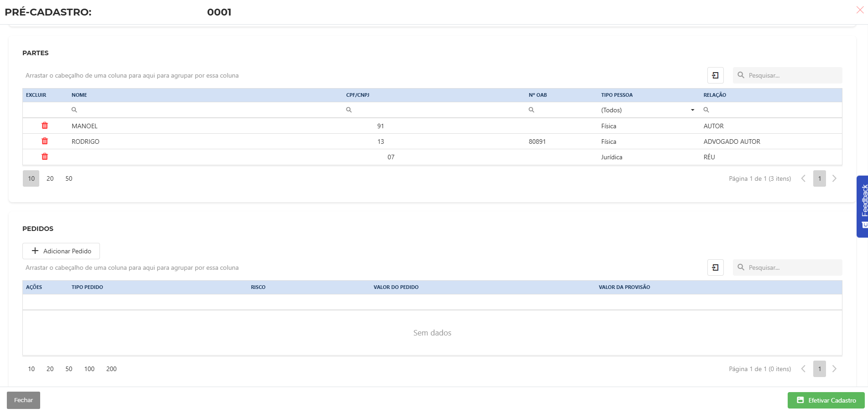Set Partes page size to 50
The width and height of the screenshot is (868, 414).
pyautogui.click(x=68, y=178)
